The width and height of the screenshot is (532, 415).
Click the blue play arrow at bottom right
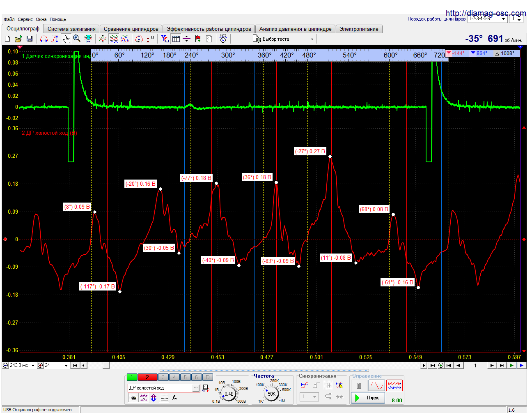tap(521, 365)
